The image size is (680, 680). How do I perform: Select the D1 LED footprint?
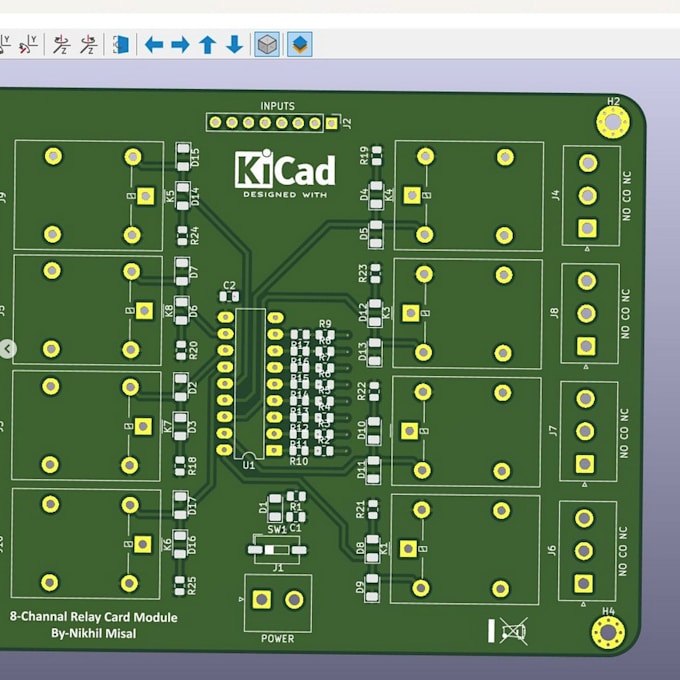(275, 508)
